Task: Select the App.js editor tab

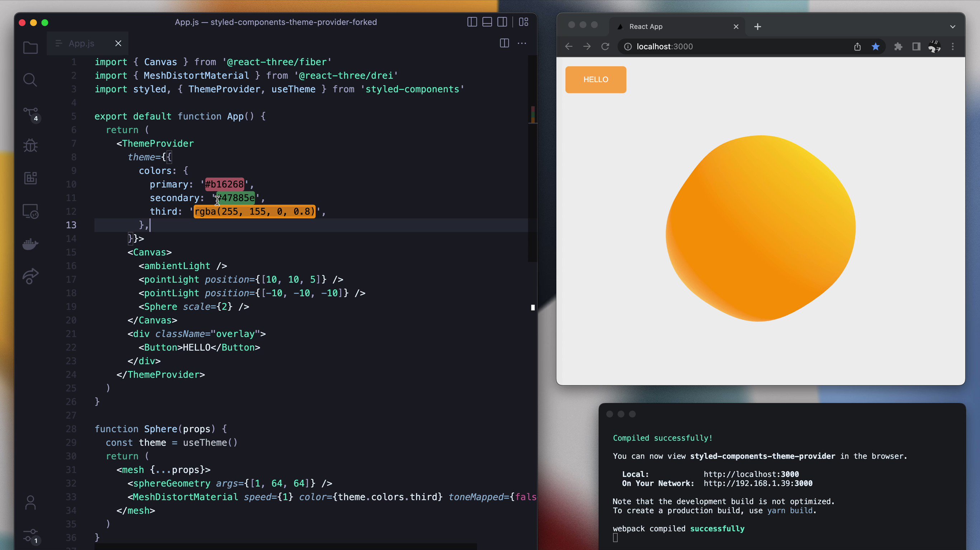Action: coord(81,43)
